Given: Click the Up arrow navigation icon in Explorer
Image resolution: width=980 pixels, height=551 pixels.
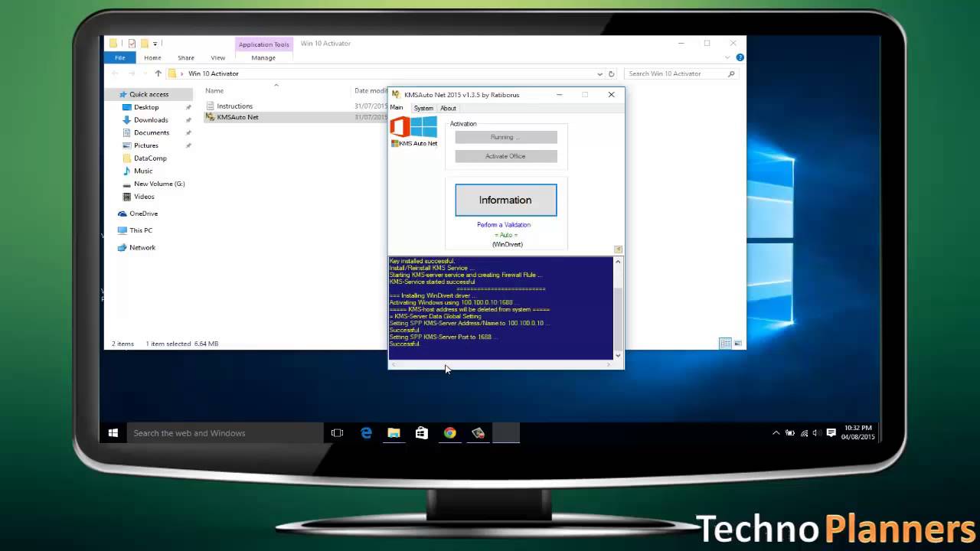Looking at the screenshot, I should (158, 73).
